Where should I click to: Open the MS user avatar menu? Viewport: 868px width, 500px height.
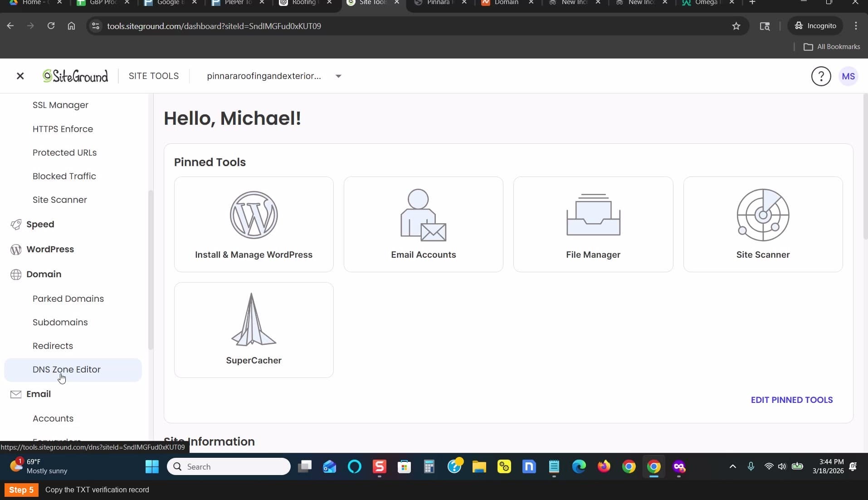click(x=848, y=76)
